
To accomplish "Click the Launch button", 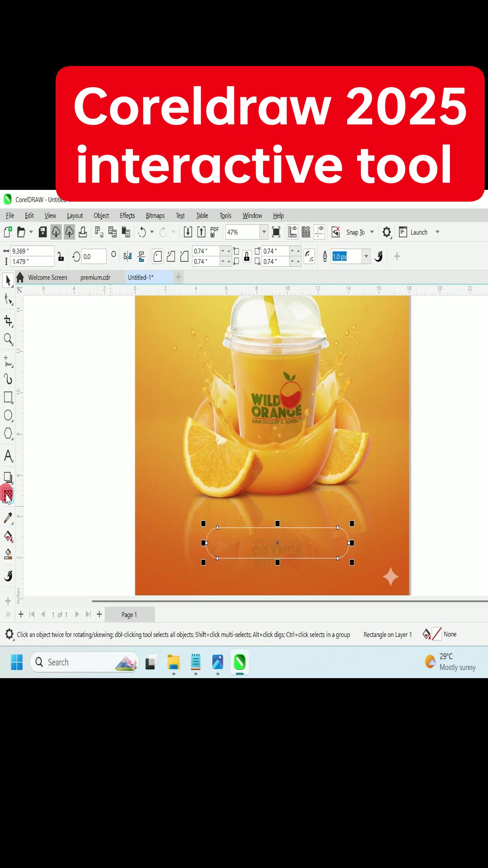I will [414, 232].
